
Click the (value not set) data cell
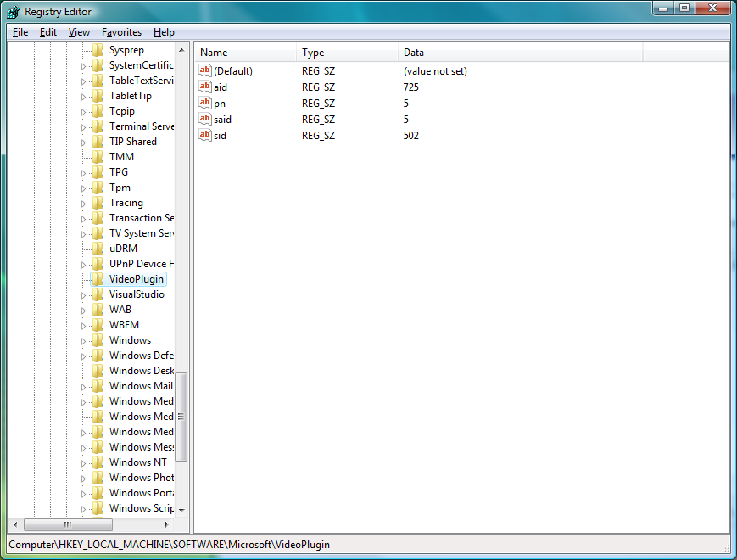435,71
